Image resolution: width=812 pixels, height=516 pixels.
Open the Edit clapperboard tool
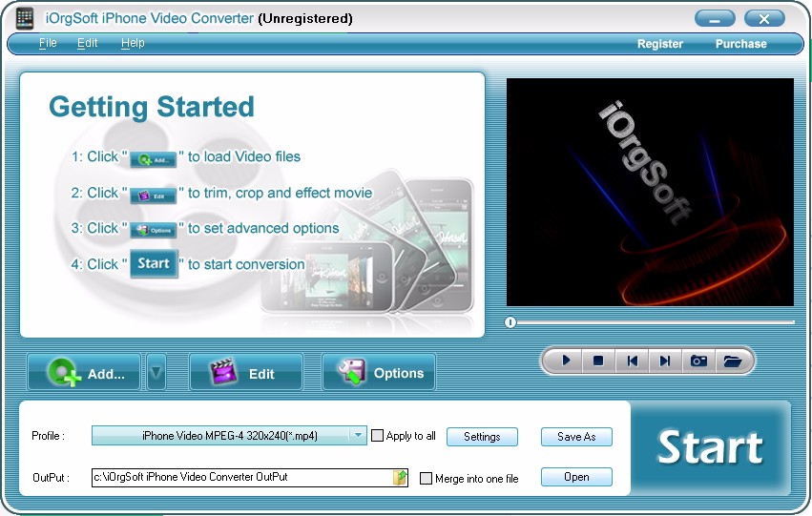(246, 372)
